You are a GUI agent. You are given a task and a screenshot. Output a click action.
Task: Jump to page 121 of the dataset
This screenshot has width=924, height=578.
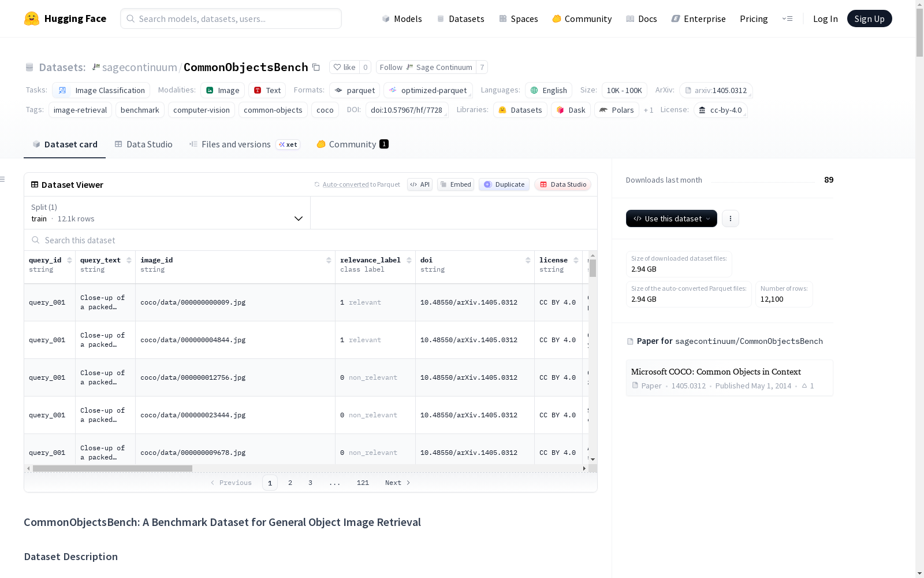(363, 483)
